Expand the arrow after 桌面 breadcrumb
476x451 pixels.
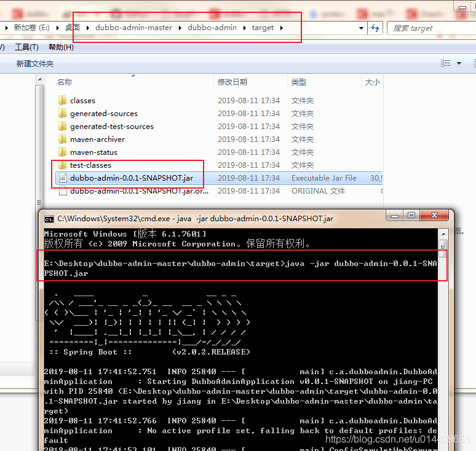coord(88,28)
